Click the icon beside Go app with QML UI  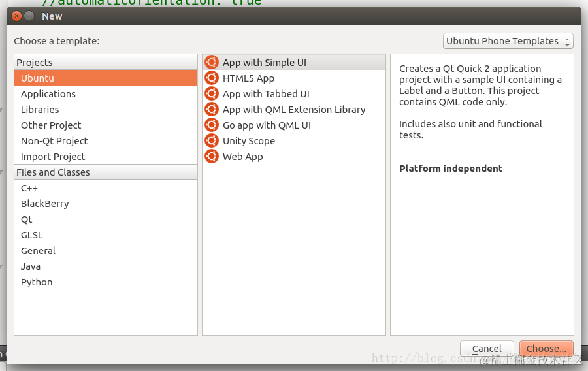point(212,125)
